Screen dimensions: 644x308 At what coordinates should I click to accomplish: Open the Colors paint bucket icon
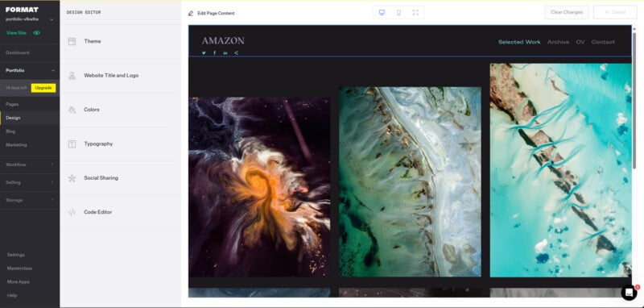click(72, 110)
